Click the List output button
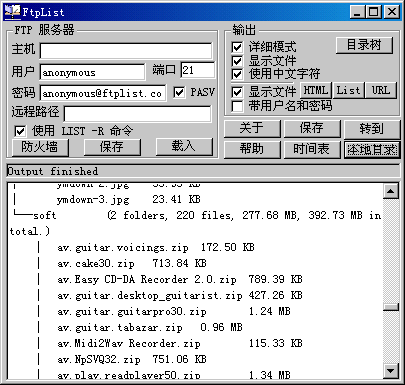The width and height of the screenshot is (405, 385). 348,90
